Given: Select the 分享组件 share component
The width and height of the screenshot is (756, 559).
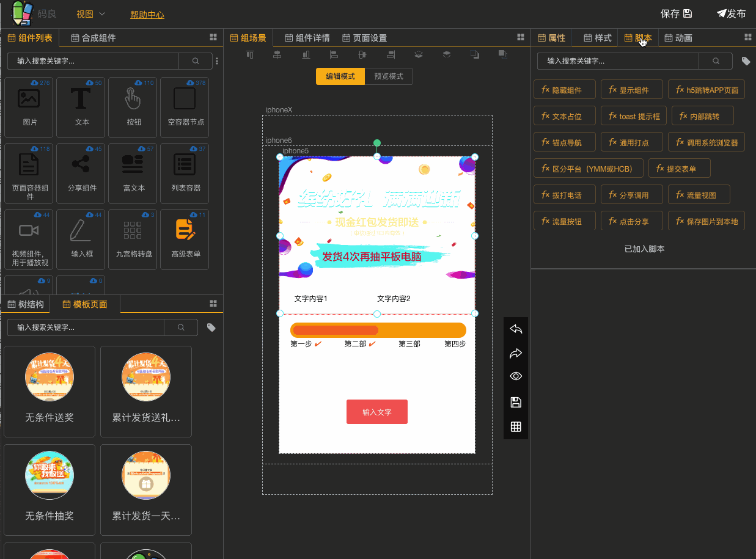Looking at the screenshot, I should (x=81, y=174).
